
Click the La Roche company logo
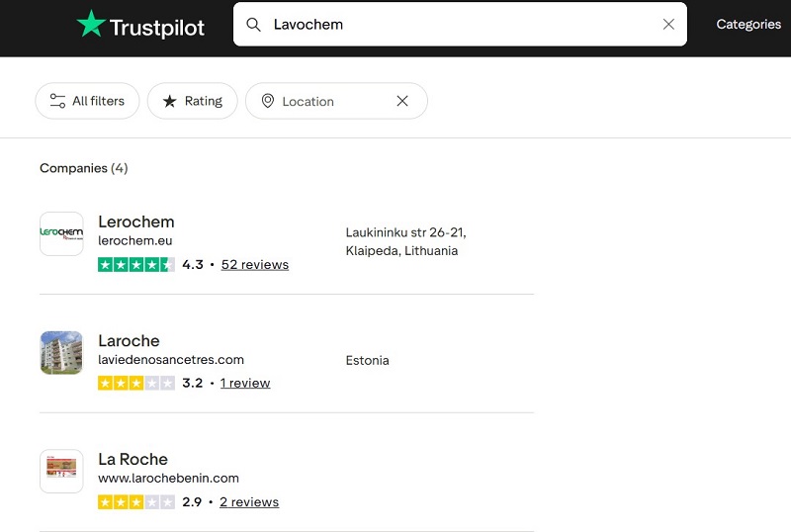pyautogui.click(x=61, y=472)
